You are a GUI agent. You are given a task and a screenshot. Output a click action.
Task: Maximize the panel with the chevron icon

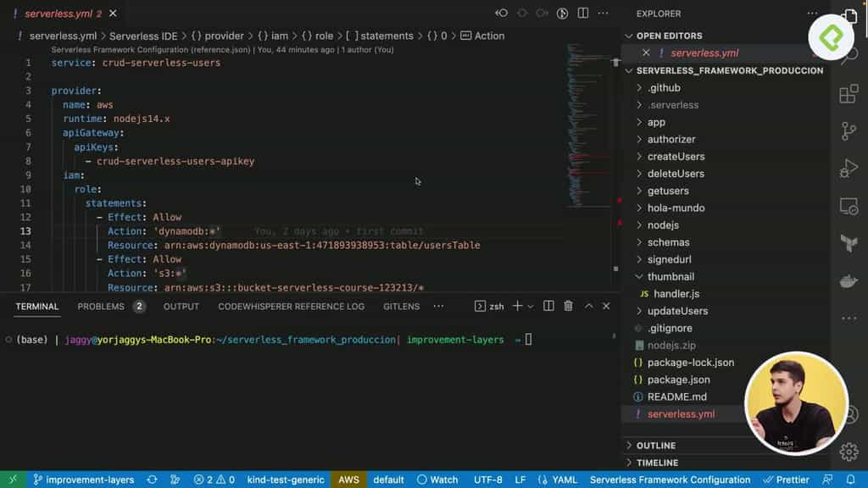point(590,306)
